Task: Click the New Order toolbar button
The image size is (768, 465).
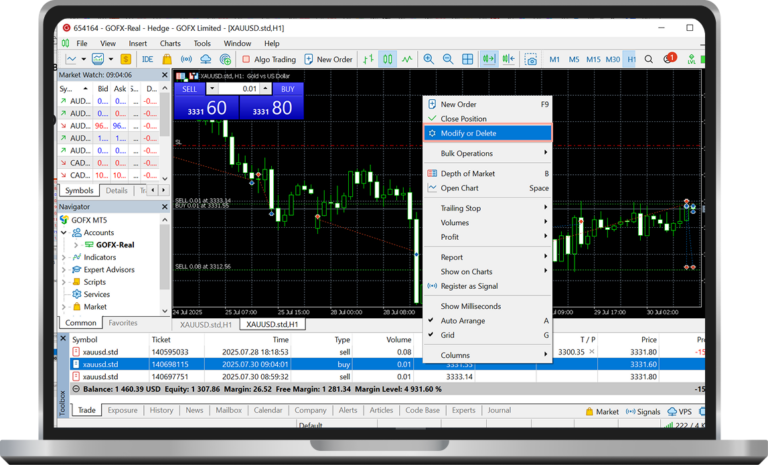Action: [x=328, y=59]
